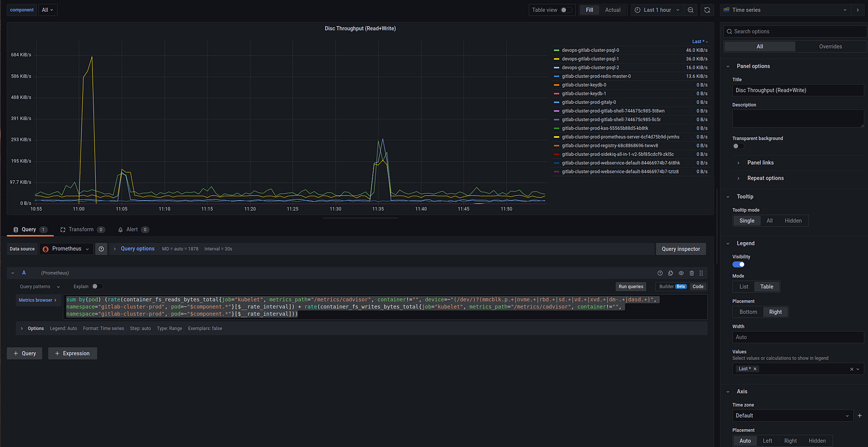Remove the 'Last *' value tag
The height and width of the screenshot is (447, 868).
[x=755, y=369]
